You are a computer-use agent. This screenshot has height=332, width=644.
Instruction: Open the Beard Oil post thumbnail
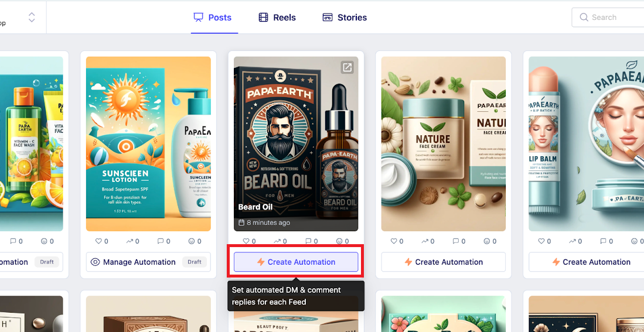tap(296, 143)
